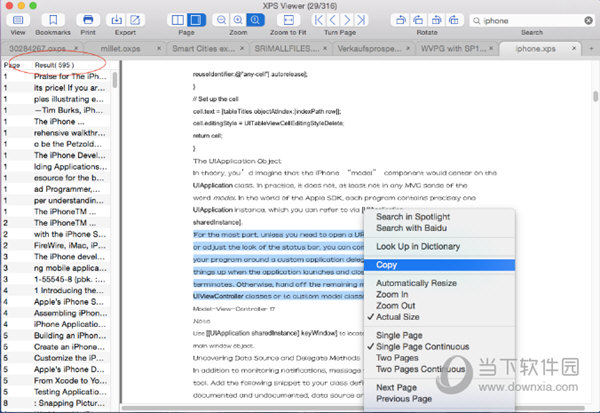Clear the search field text

pos(589,21)
